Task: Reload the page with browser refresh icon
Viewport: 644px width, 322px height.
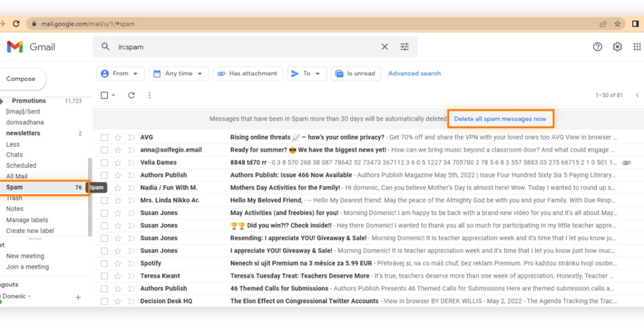Action: click(16, 24)
